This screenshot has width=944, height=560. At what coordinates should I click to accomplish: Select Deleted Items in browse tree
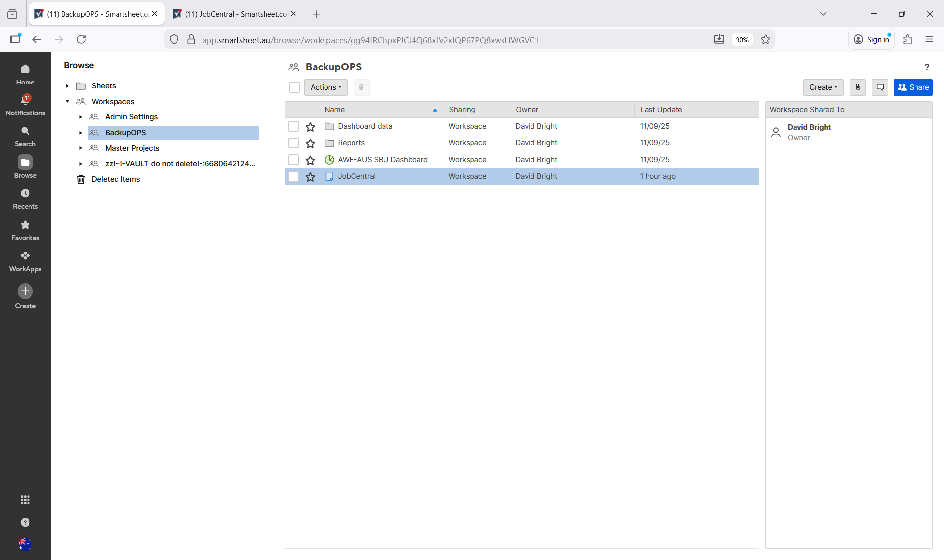[116, 179]
